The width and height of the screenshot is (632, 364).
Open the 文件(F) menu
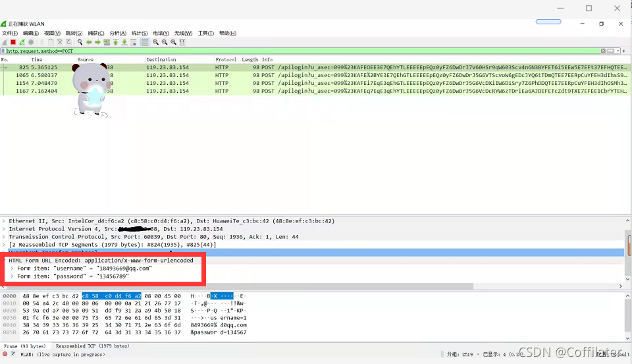pyautogui.click(x=10, y=33)
